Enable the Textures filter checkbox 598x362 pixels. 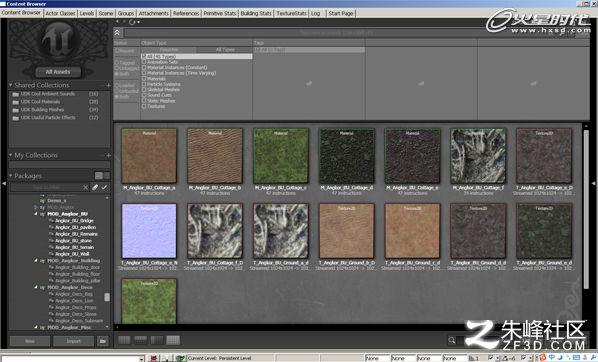pyautogui.click(x=144, y=106)
